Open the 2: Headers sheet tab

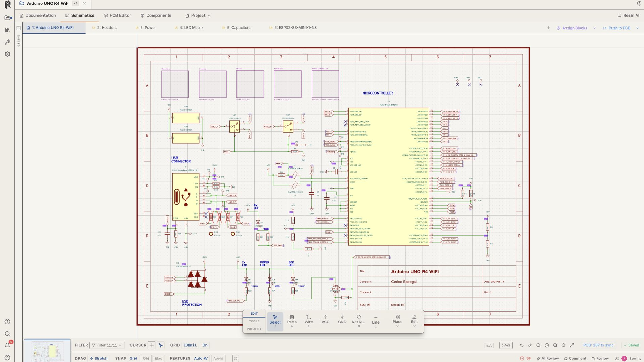pyautogui.click(x=104, y=28)
